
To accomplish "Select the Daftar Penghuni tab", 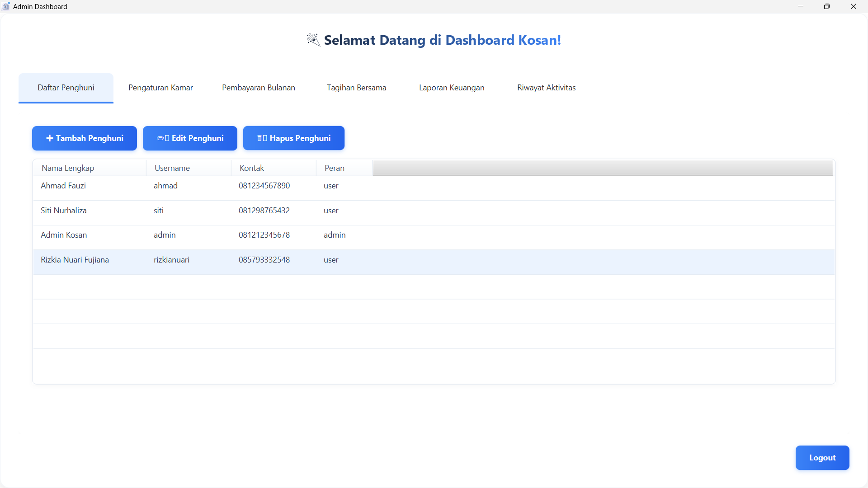I will 66,88.
